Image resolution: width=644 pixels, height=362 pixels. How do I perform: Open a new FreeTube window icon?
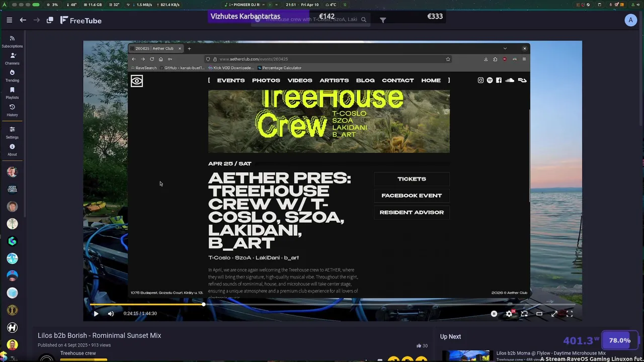(50, 20)
